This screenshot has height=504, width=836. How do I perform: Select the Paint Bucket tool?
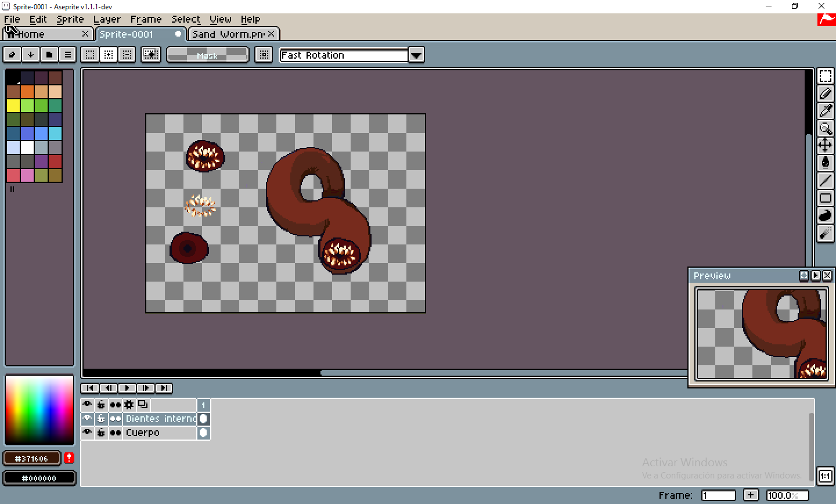pyautogui.click(x=826, y=163)
